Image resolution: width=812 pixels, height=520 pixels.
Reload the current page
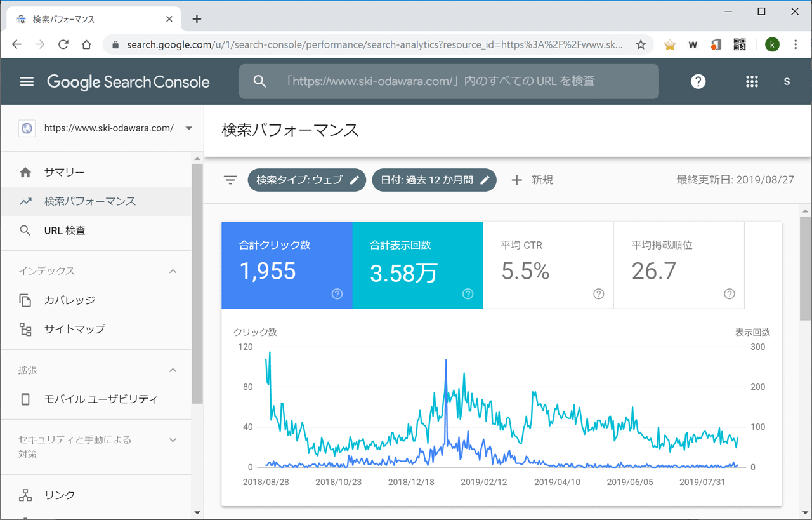coord(63,44)
